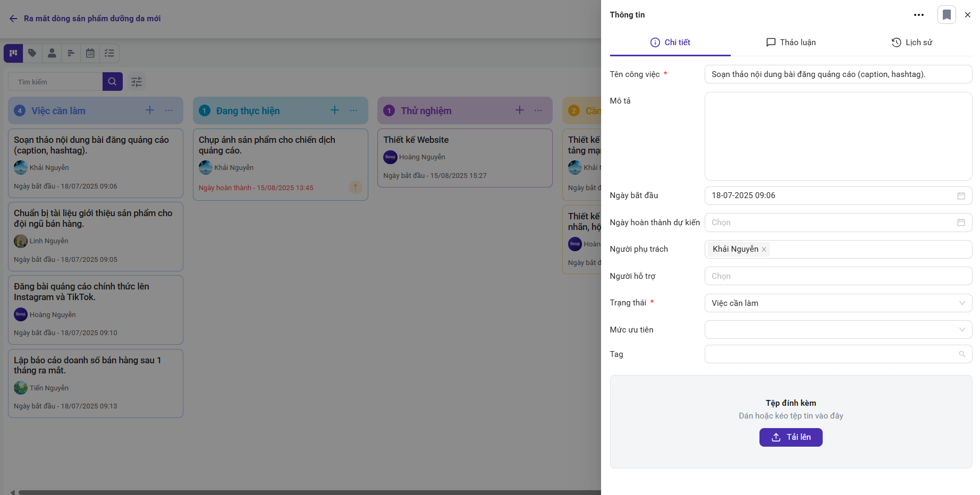
Task: Open the three-dot more options menu
Action: click(919, 15)
